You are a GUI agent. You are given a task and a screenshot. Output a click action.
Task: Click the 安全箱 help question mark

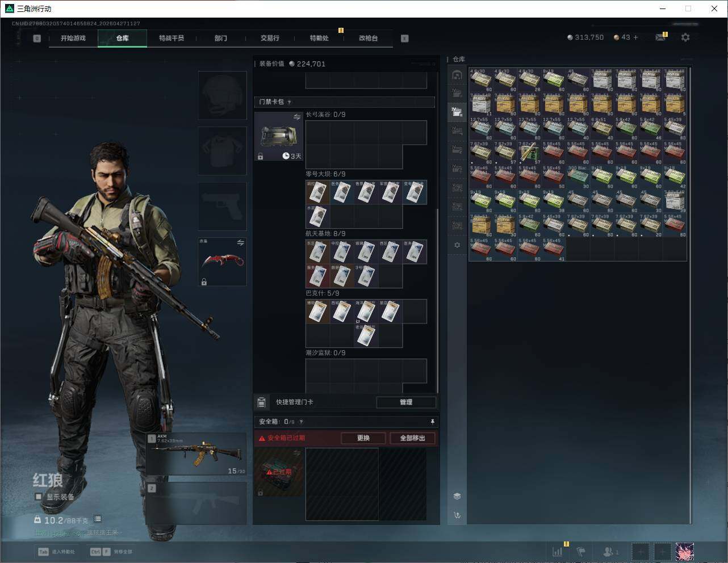click(x=301, y=422)
